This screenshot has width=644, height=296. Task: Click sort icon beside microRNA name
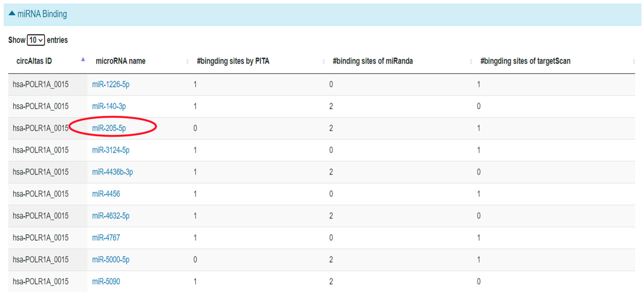(187, 61)
